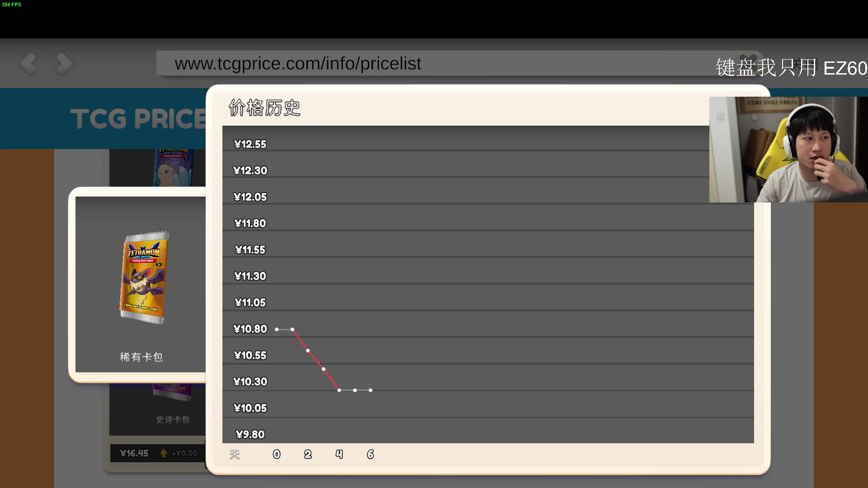Click the 价格历史 chart title
The image size is (868, 488).
[x=264, y=108]
